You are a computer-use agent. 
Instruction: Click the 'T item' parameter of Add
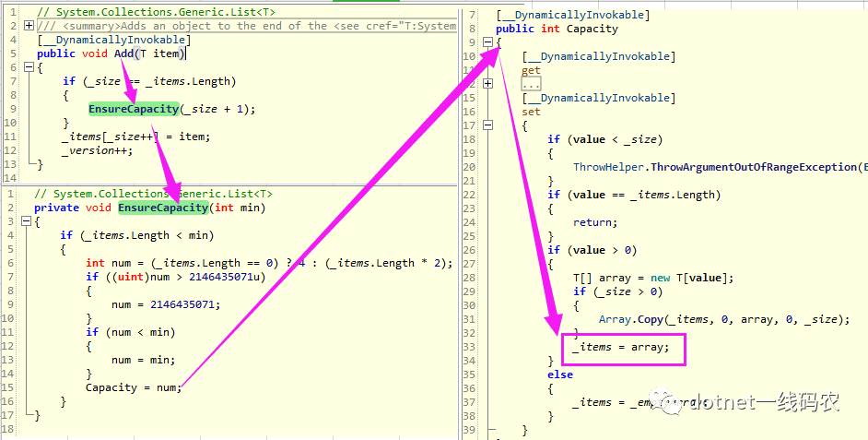coord(161,54)
